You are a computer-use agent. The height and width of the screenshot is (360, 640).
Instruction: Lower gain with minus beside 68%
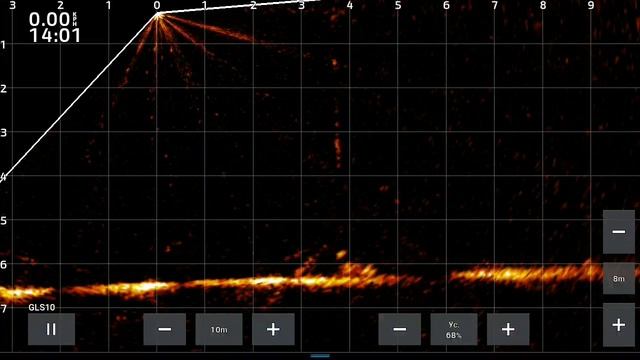pyautogui.click(x=400, y=329)
